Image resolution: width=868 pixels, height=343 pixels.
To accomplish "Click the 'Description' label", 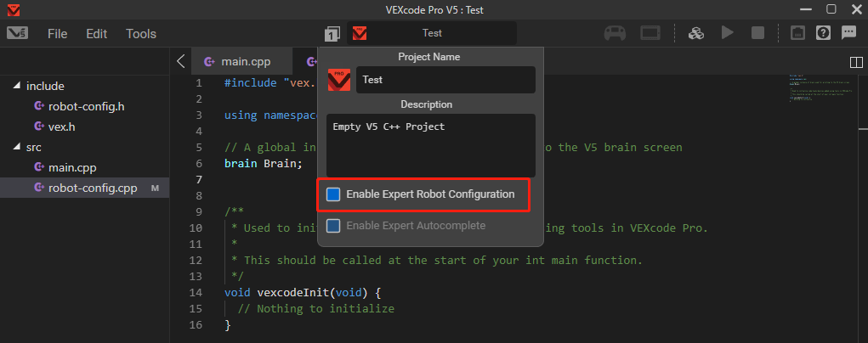I will point(426,104).
